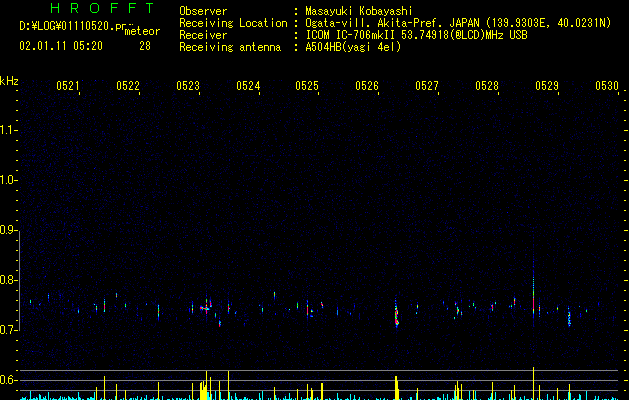The width and height of the screenshot is (629, 400).
Task: Click the A504HB(yagi 4el) antenna text
Action: pos(353,47)
